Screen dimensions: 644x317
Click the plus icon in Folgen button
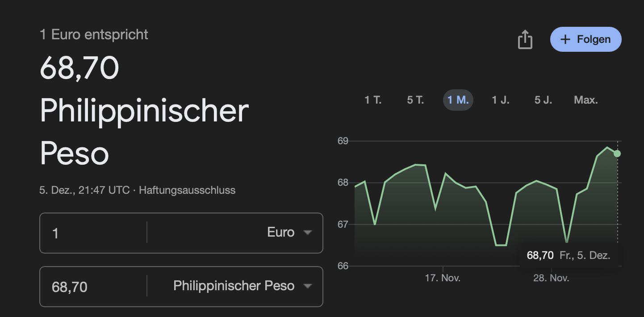click(565, 40)
